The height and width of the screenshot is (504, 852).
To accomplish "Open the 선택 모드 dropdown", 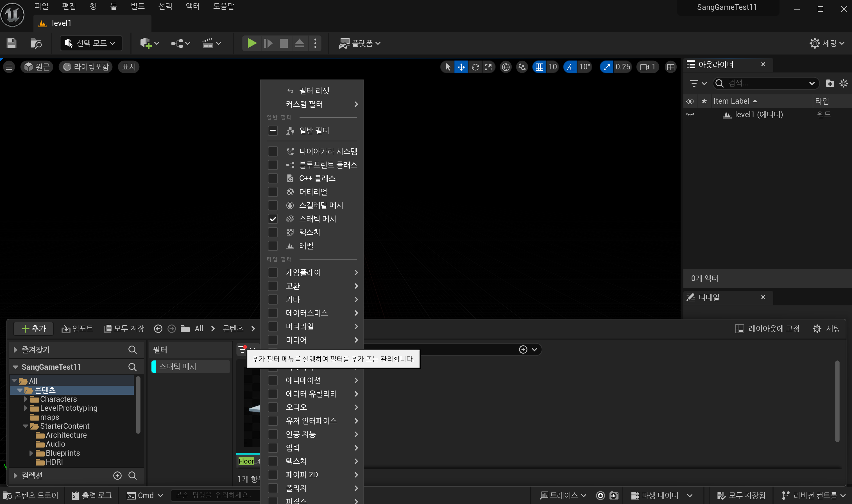I will pos(91,43).
